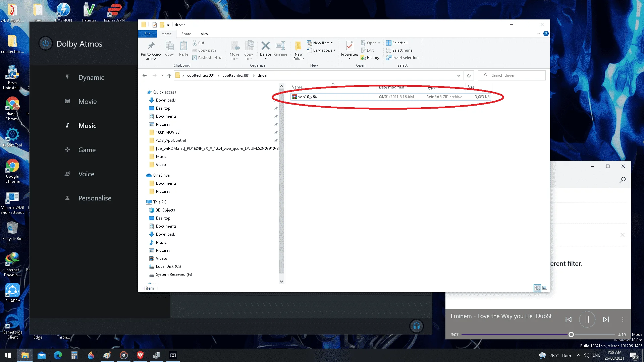Click the song progress slider

(x=538, y=335)
